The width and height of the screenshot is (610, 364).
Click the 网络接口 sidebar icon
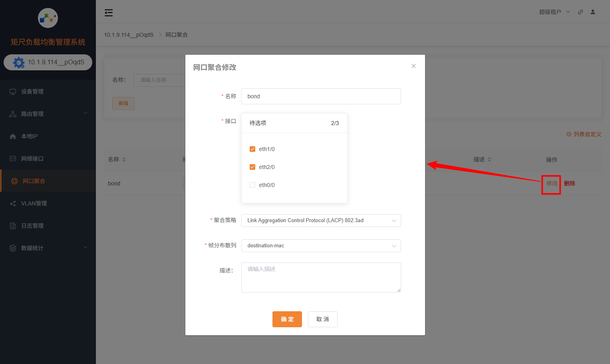(13, 158)
